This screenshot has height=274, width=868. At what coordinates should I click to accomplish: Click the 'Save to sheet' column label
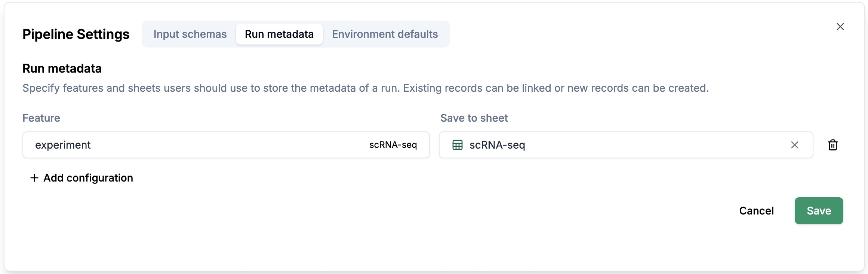coord(474,118)
